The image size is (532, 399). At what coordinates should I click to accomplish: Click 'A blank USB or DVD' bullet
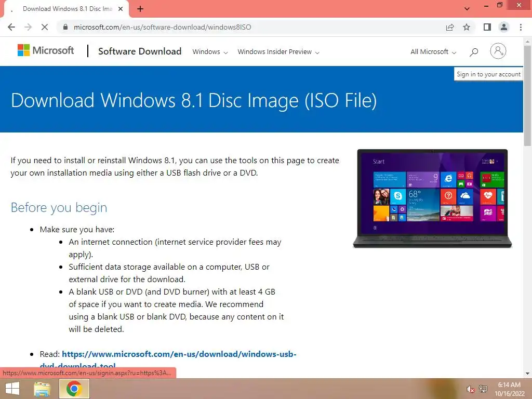(x=177, y=310)
